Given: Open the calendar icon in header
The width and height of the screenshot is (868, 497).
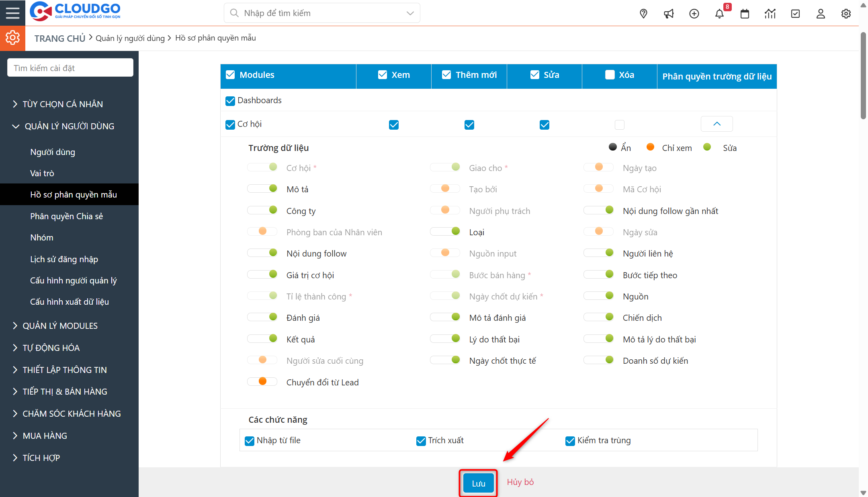Looking at the screenshot, I should coord(745,14).
